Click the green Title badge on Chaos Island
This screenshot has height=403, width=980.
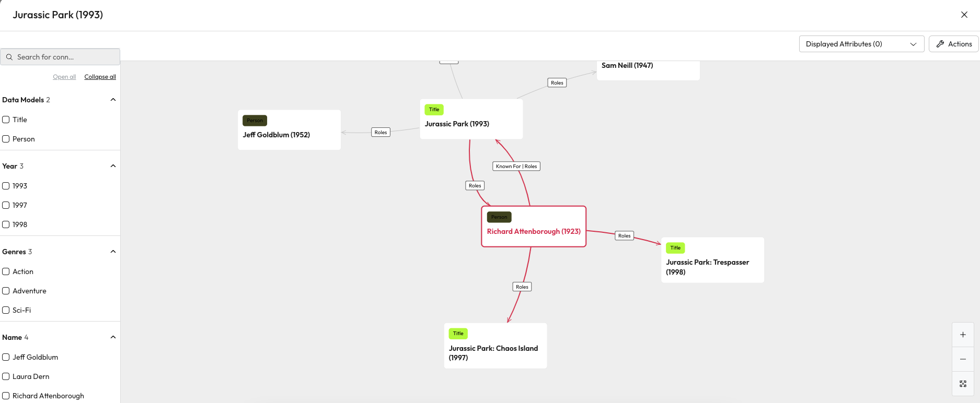coord(458,334)
